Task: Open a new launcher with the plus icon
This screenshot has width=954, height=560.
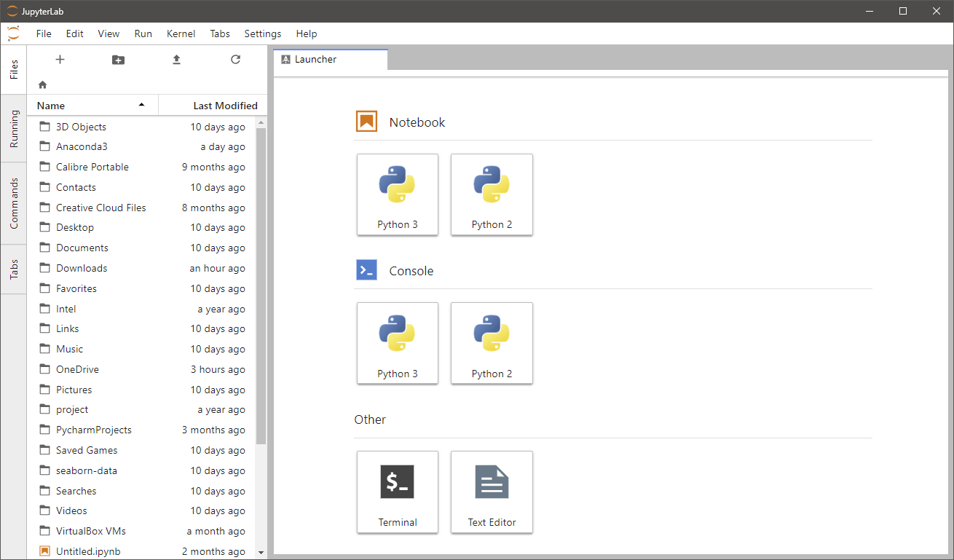Action: [x=60, y=60]
